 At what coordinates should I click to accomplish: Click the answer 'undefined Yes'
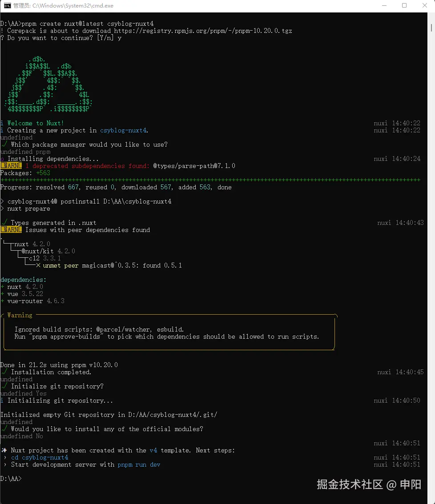coord(24,393)
